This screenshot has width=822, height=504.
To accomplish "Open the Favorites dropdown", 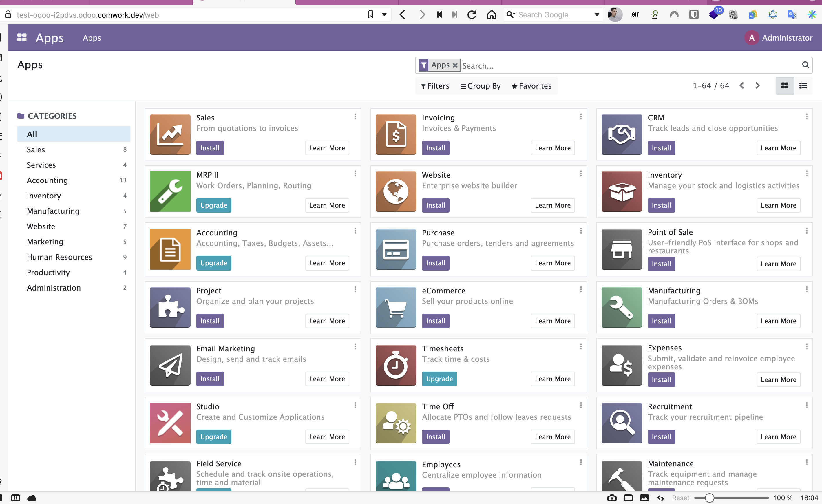I will [531, 86].
